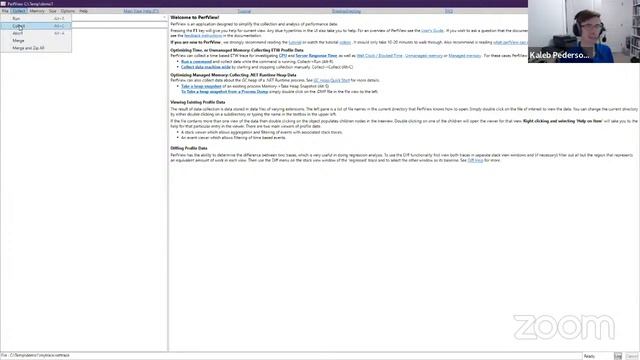Image resolution: width=640 pixels, height=360 pixels.
Task: Choose Run from the Collect menu
Action: 36,18
